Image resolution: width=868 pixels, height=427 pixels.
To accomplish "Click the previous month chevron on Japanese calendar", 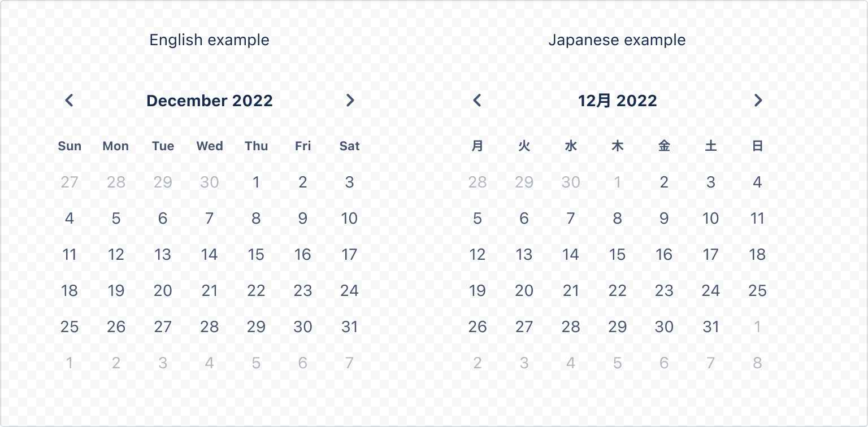I will 478,101.
